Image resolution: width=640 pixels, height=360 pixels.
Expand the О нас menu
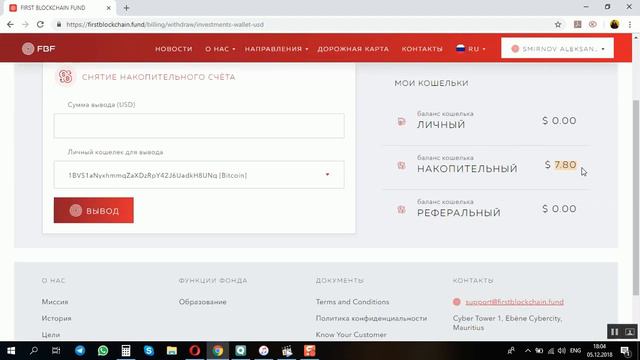220,49
